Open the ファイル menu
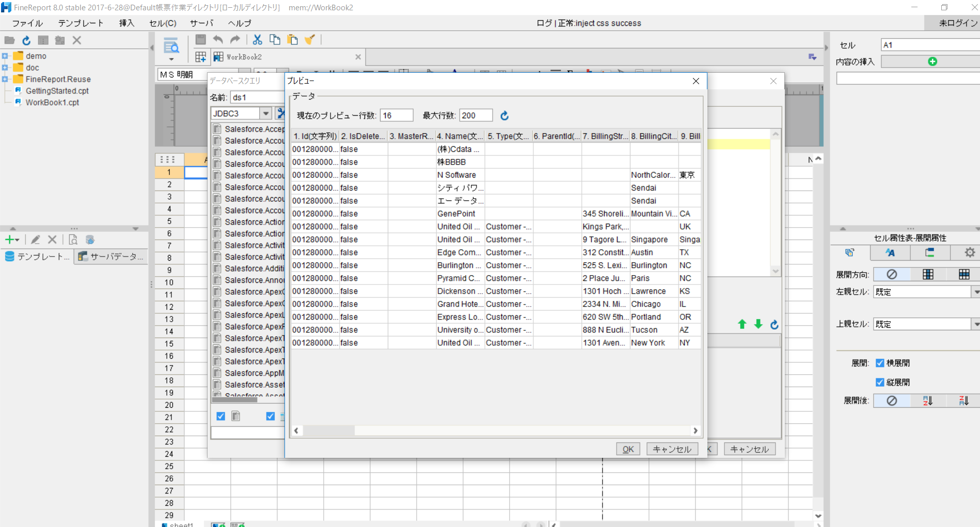The height and width of the screenshot is (527, 980). coord(27,23)
